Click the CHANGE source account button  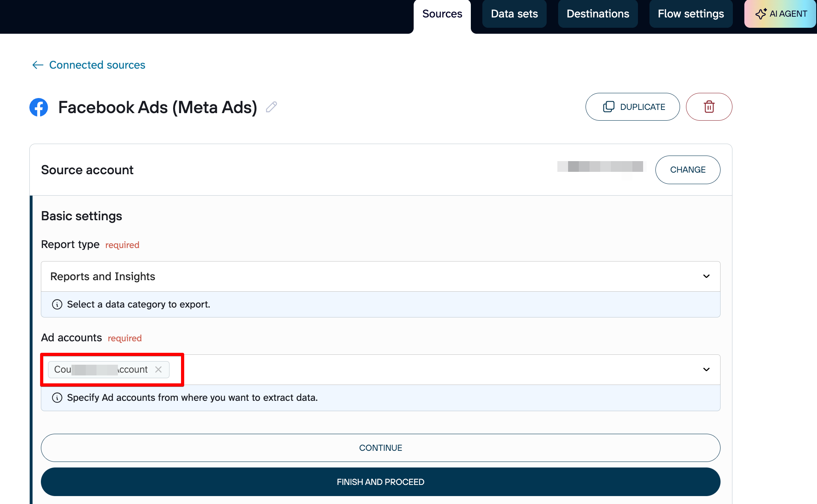(688, 170)
